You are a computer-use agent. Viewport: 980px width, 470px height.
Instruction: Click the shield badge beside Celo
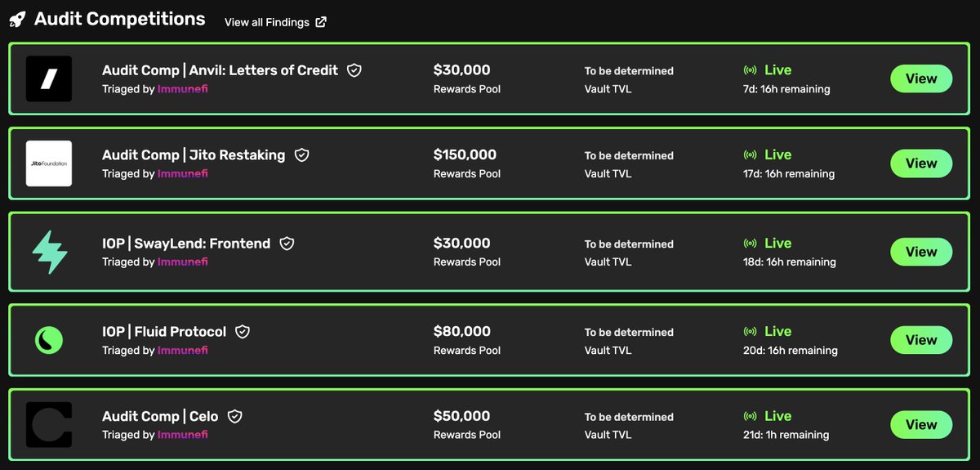[x=234, y=416]
